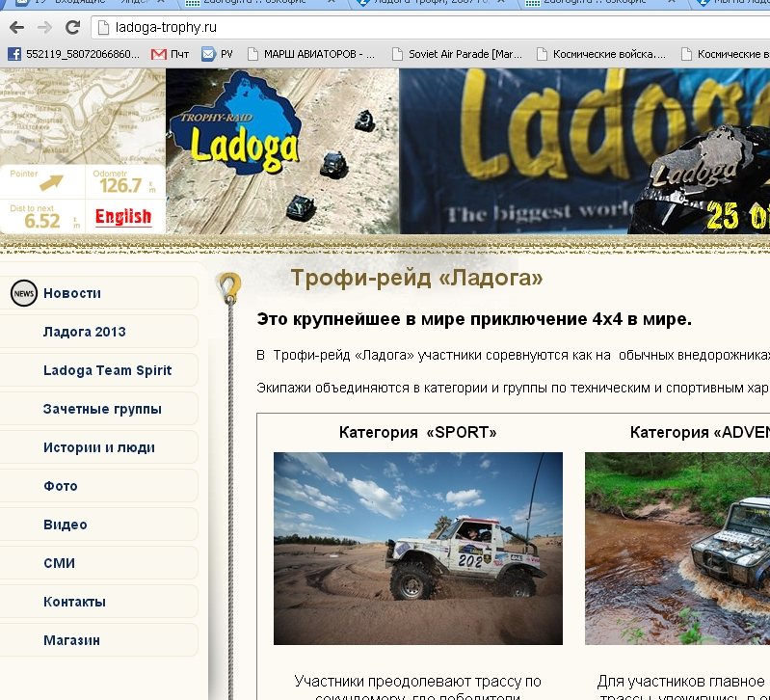Open the МАРШ АВИАТОРОВ bookmark
This screenshot has height=700, width=770.
pyautogui.click(x=311, y=54)
